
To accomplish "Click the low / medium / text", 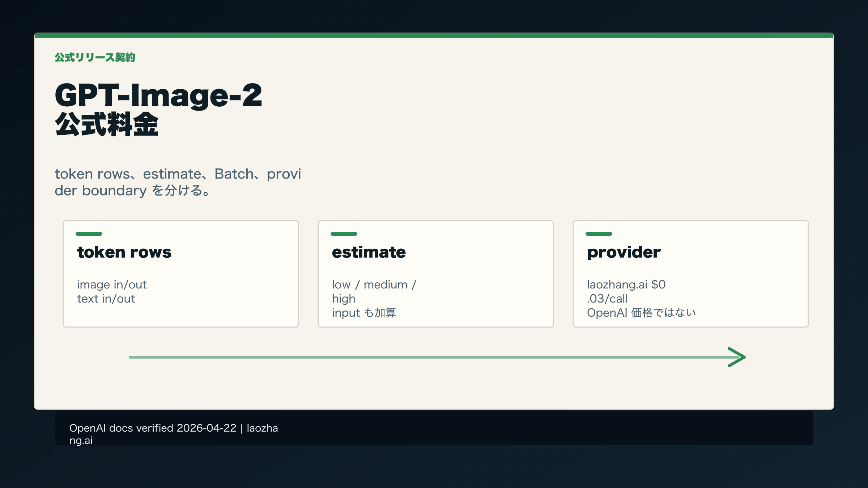I will pyautogui.click(x=374, y=285).
